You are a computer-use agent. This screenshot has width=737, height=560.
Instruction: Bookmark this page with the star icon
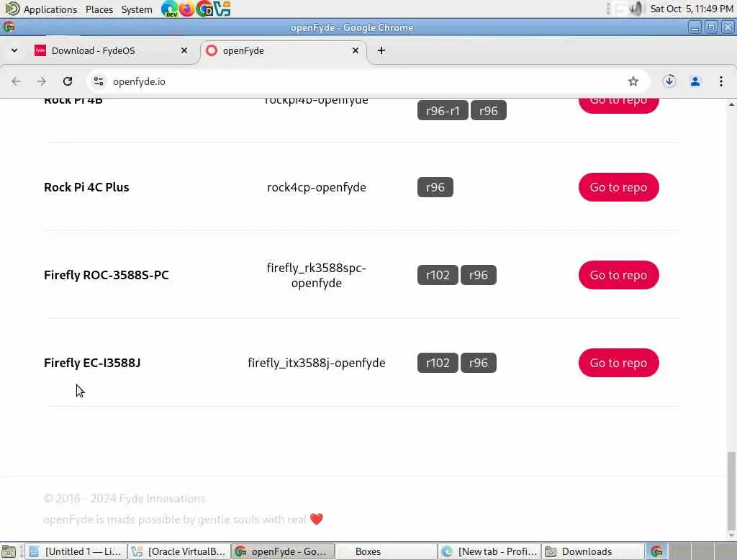(x=633, y=81)
